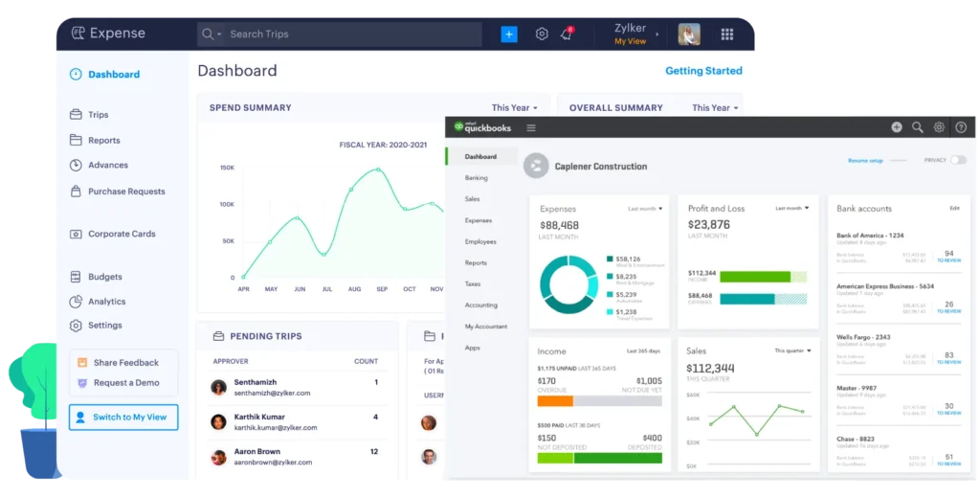Select Karthik Kumar row in Pending Trips
This screenshot has height=497, width=980.
click(x=298, y=422)
